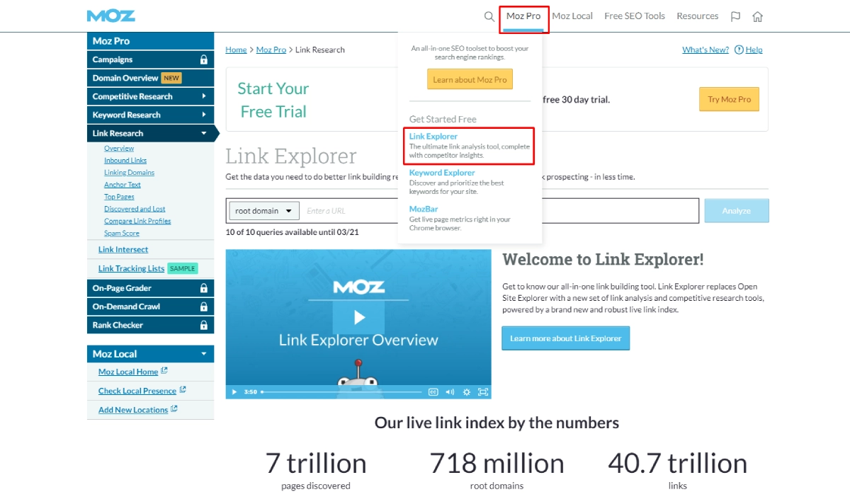Click the Moz Pro breadcrumb link
This screenshot has width=850, height=504.
pyautogui.click(x=271, y=50)
